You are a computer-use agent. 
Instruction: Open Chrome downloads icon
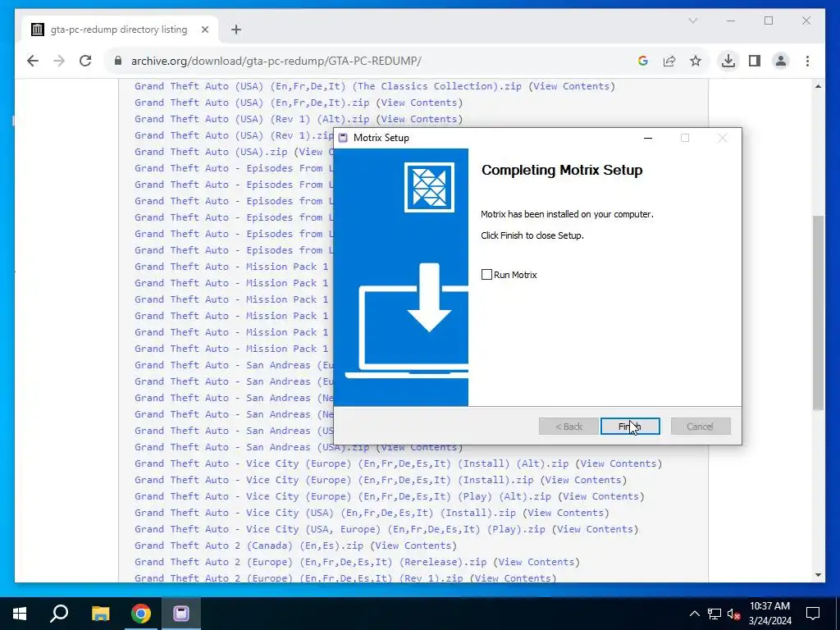728,61
